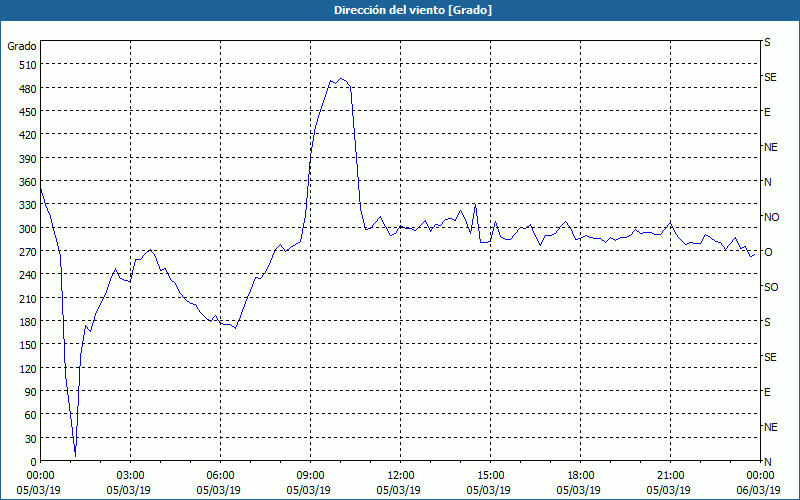Pick the 180 degree tick label
800x500 pixels.
28,322
